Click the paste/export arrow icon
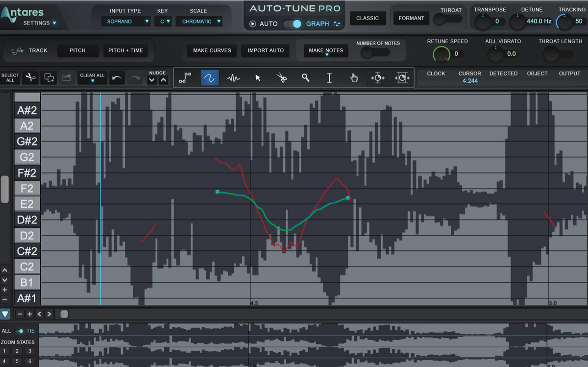 [x=67, y=77]
